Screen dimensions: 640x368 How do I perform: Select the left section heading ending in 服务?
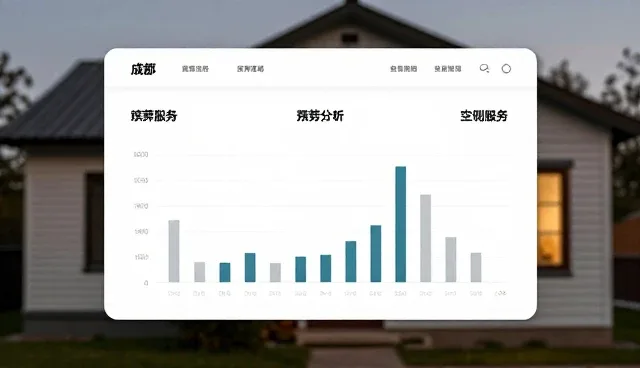154,116
